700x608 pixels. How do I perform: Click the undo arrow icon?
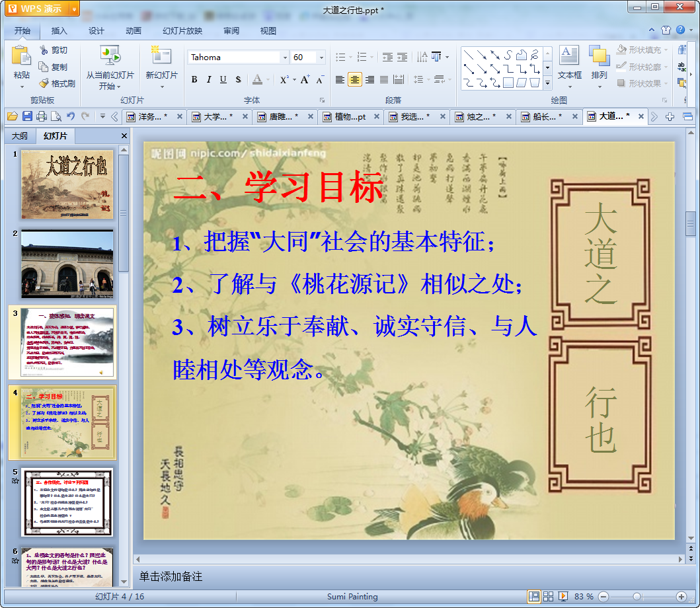(x=71, y=116)
